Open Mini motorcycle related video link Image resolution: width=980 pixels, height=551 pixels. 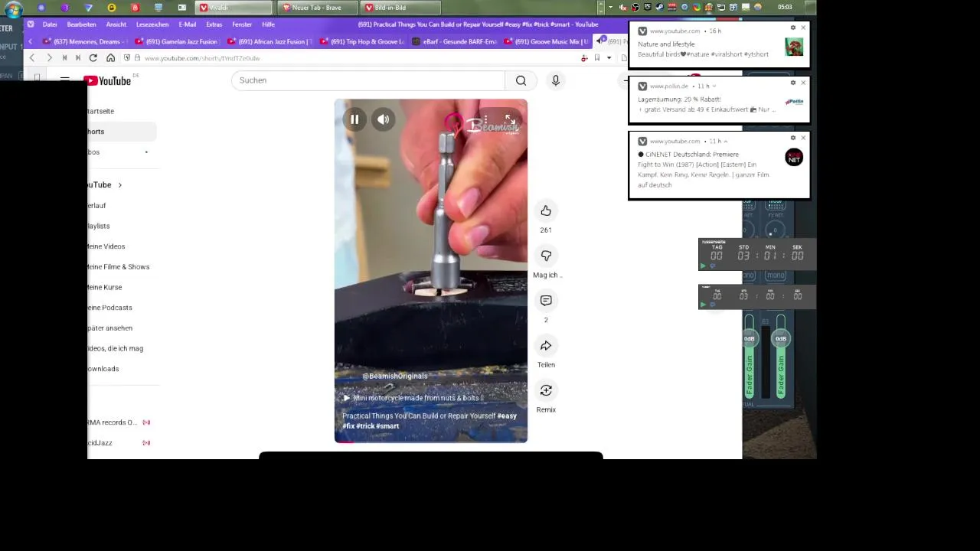point(412,398)
